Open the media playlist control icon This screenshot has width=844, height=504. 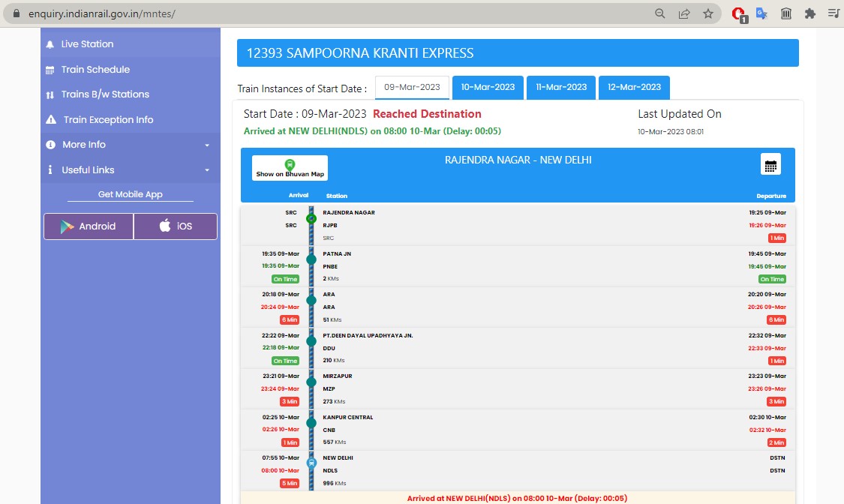click(833, 13)
